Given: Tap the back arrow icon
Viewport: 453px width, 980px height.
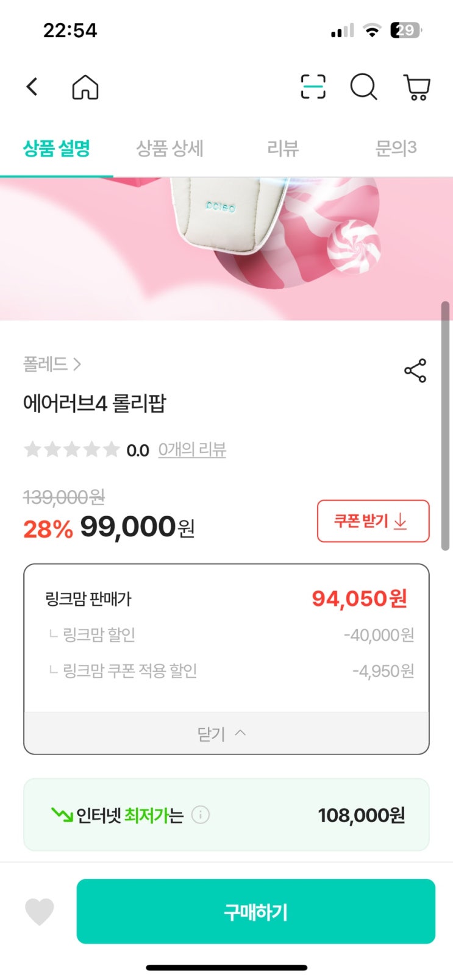Looking at the screenshot, I should coord(32,87).
